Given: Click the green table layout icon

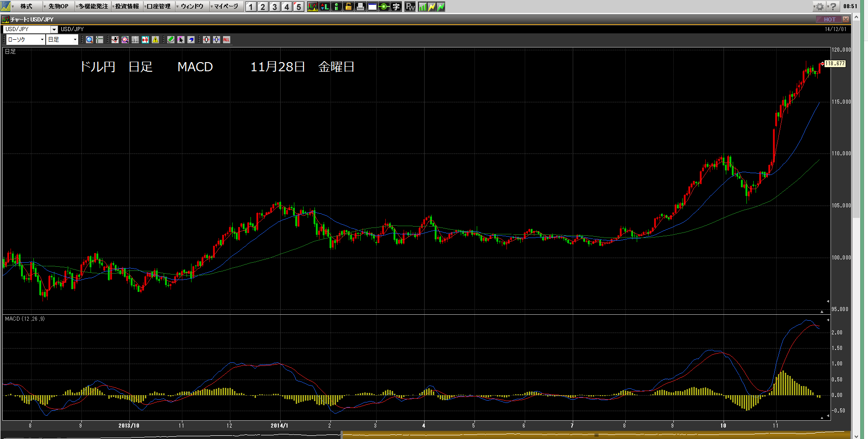Looking at the screenshot, I should (100, 40).
